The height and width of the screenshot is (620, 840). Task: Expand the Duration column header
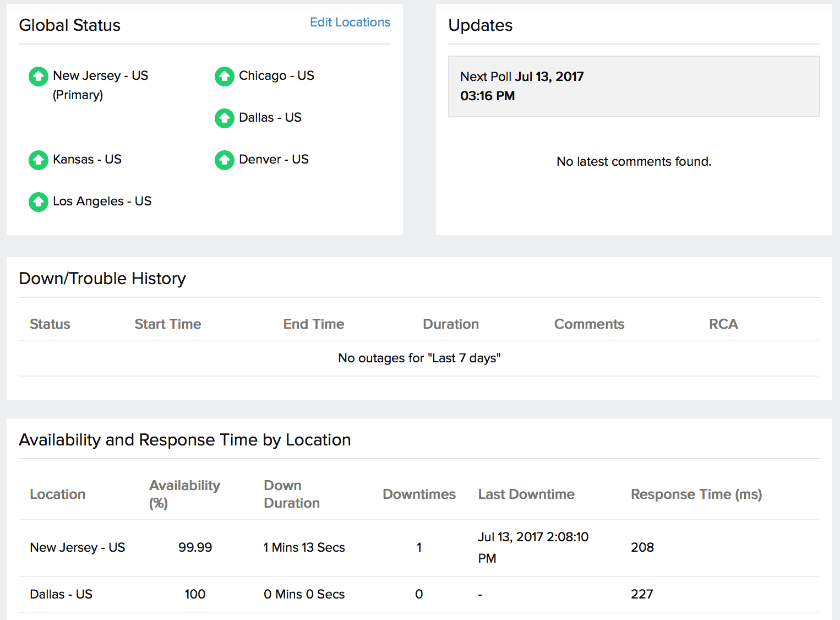point(450,324)
